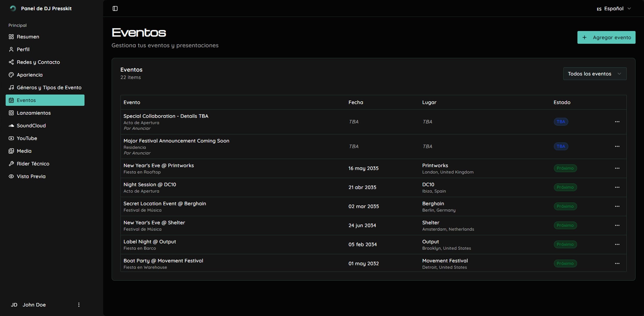Click the Redes y Contacto share icon
This screenshot has height=316, width=644.
click(x=11, y=62)
